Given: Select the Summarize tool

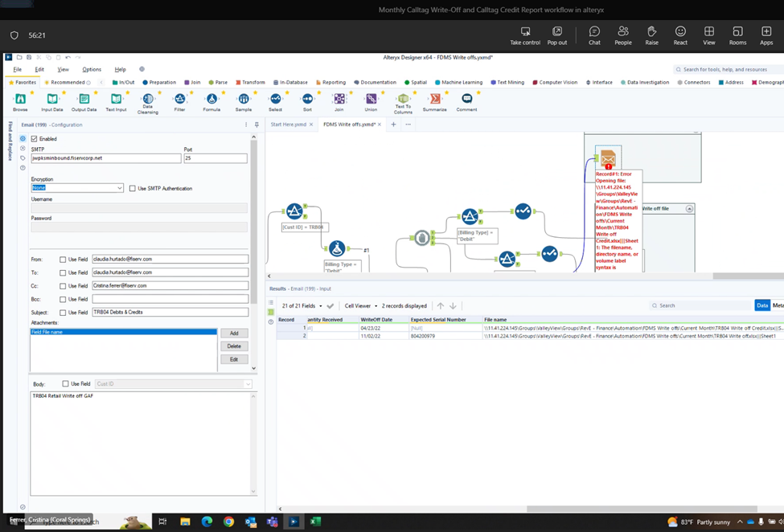Looking at the screenshot, I should point(434,100).
